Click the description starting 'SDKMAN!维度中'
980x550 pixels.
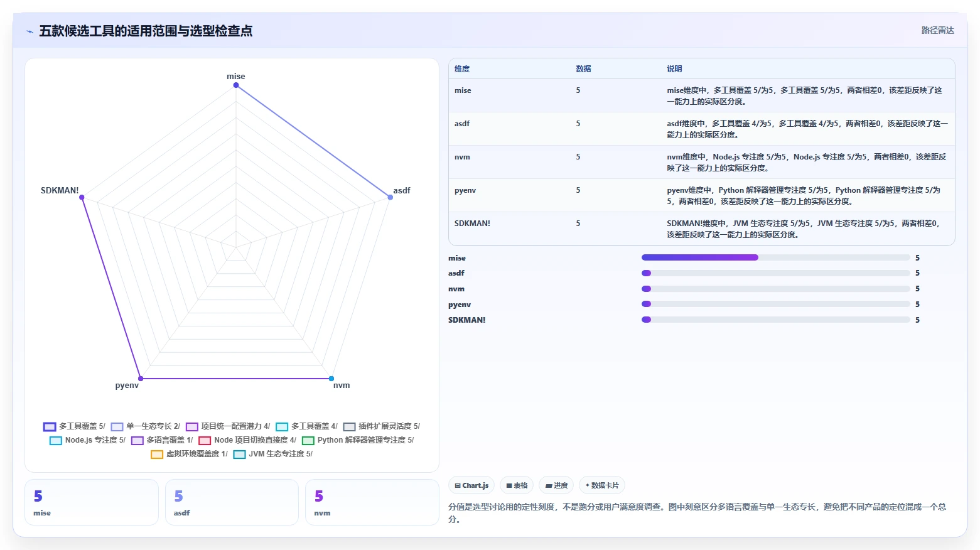[804, 229]
